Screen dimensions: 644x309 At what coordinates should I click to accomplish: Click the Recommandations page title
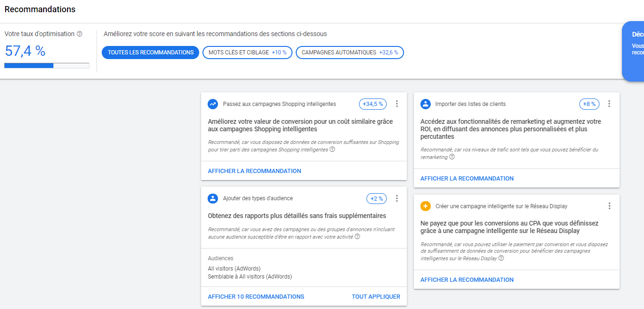pyautogui.click(x=40, y=9)
